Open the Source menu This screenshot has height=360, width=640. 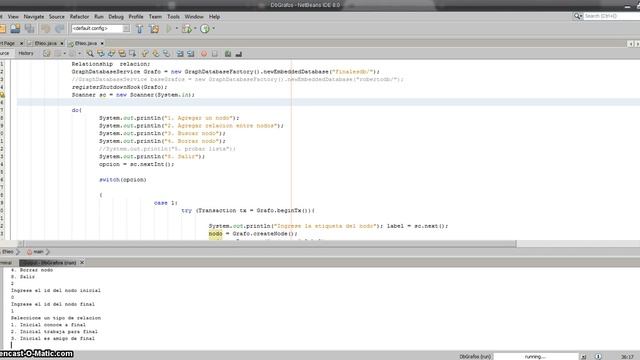tap(57, 17)
